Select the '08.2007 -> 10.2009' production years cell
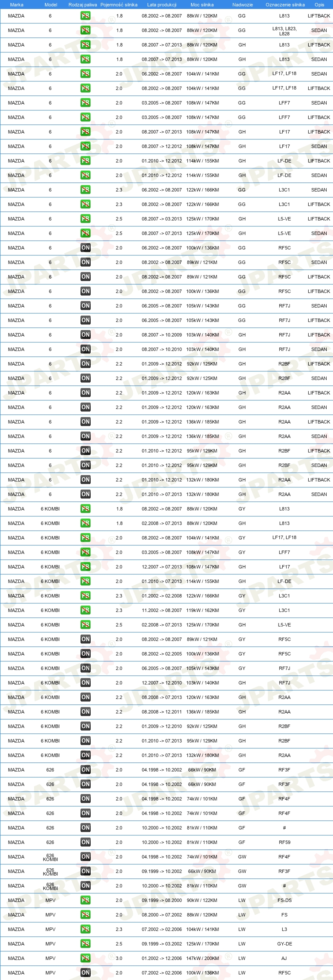 click(x=162, y=335)
